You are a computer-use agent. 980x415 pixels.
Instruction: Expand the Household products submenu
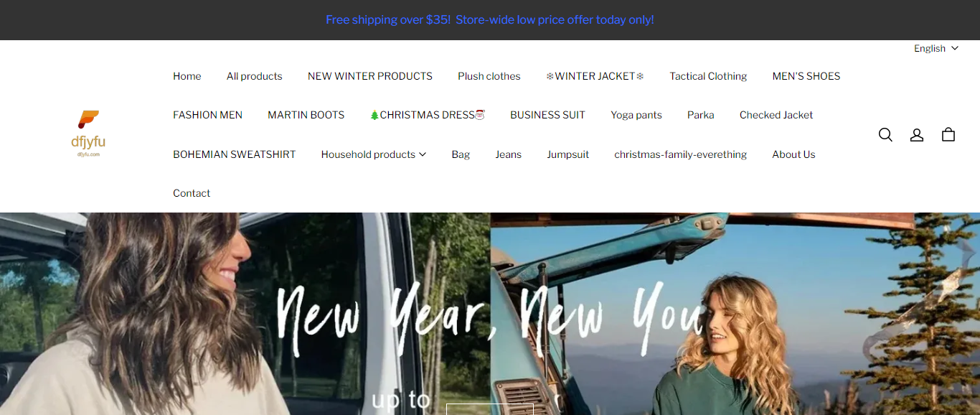pos(374,154)
